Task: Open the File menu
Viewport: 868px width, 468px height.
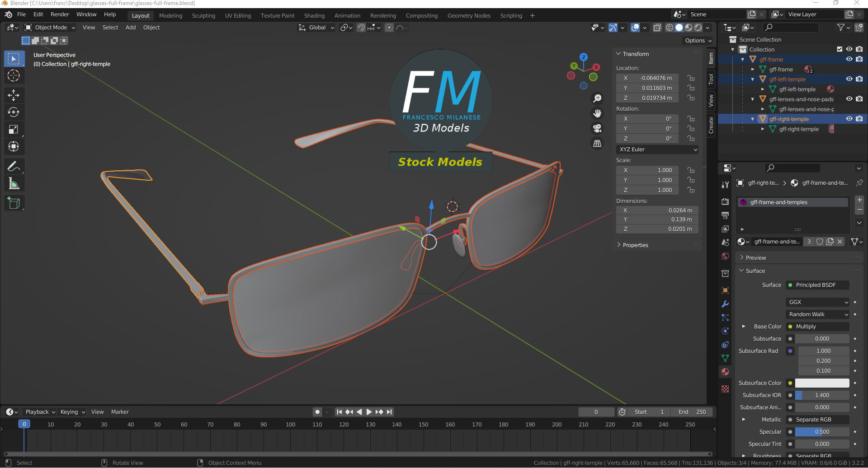Action: click(21, 14)
